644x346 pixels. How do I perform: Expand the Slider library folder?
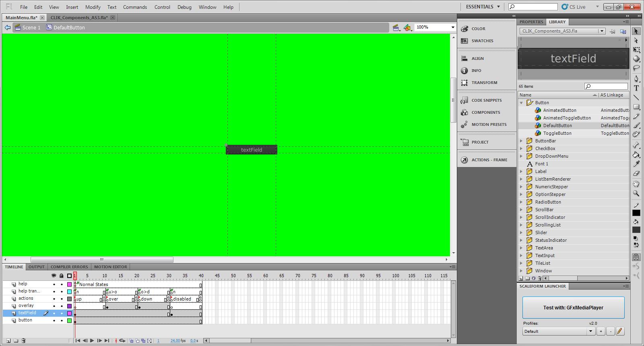521,233
